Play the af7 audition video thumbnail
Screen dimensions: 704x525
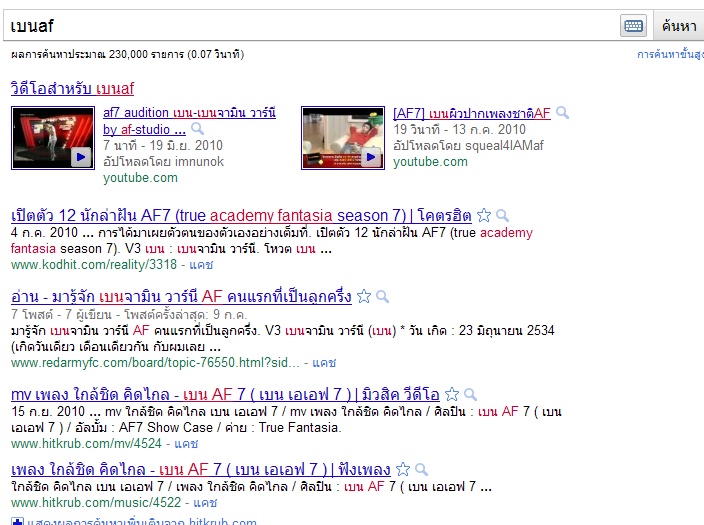(x=53, y=138)
